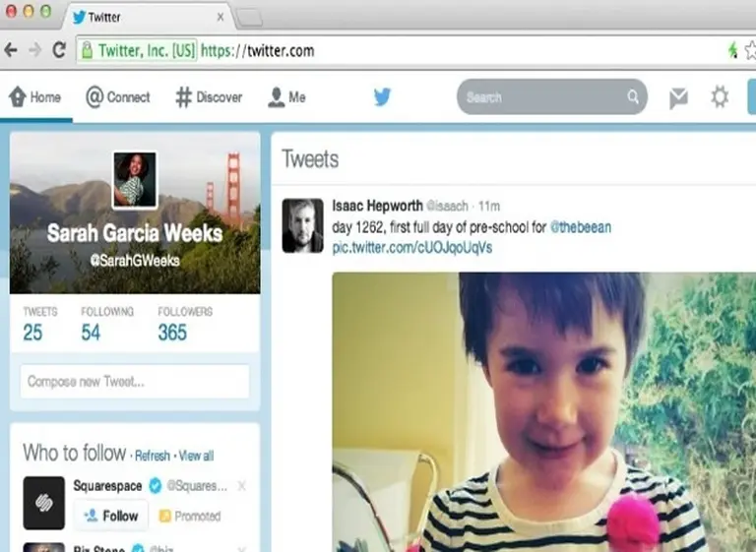This screenshot has width=756, height=552.
Task: Open the child photo in the tweet
Action: pos(543,412)
